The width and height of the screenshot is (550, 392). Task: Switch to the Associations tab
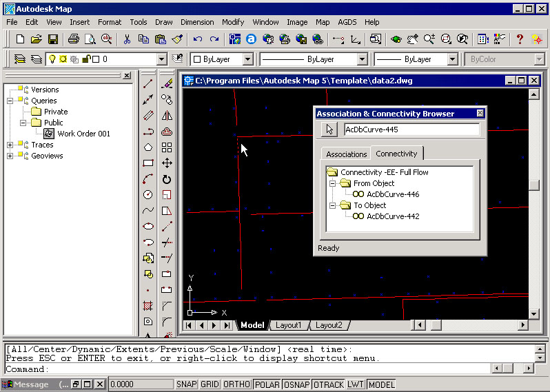pos(346,154)
